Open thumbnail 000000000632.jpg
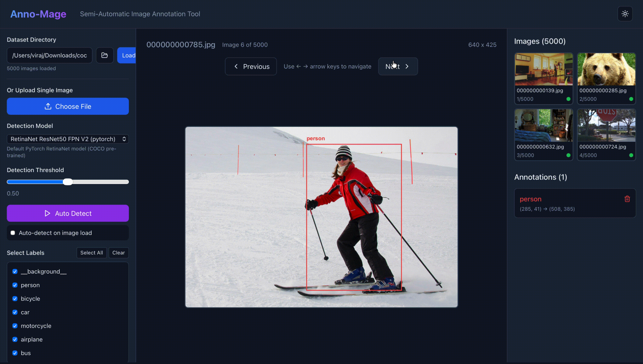 544,134
